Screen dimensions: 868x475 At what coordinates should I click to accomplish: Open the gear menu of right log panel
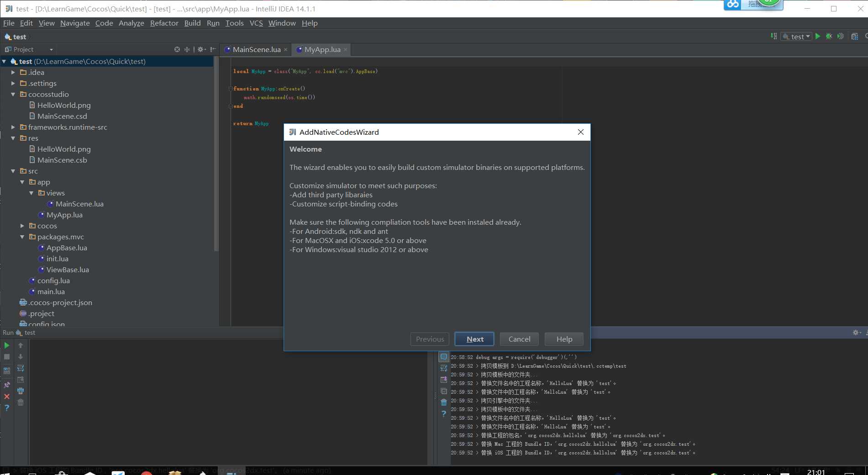857,332
